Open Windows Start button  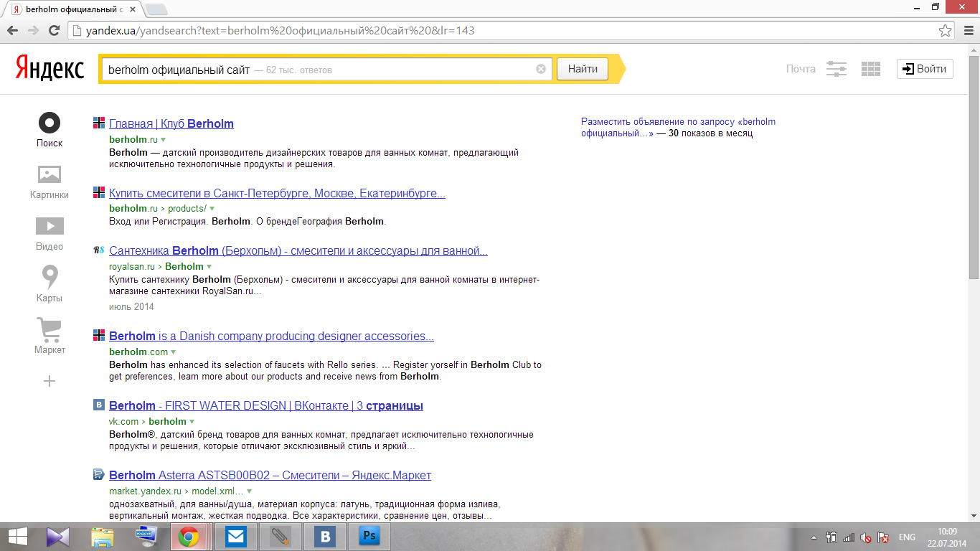point(17,536)
